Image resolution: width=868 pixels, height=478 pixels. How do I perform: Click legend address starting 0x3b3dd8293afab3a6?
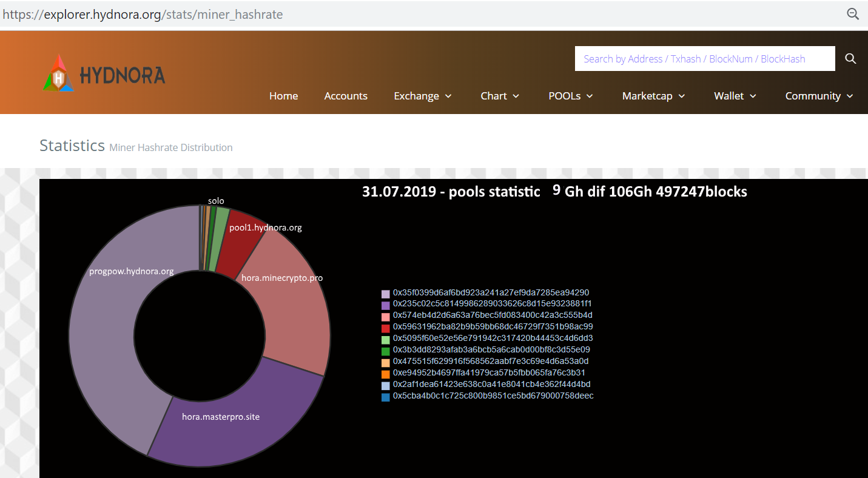pos(491,349)
